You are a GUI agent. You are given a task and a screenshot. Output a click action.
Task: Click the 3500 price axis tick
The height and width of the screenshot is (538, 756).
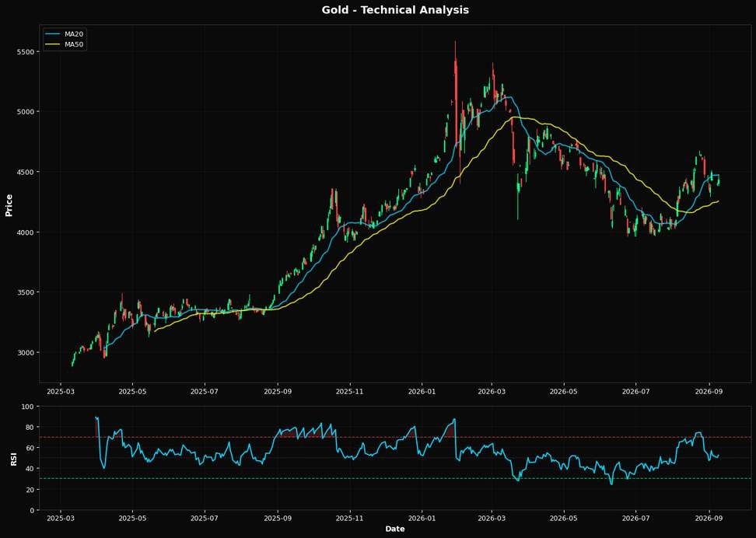pos(27,292)
